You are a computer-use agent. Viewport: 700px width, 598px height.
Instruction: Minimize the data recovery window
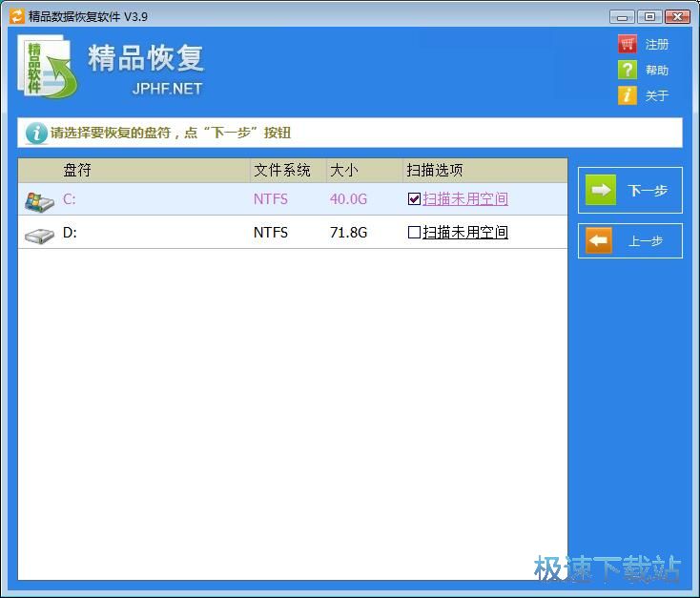tap(622, 17)
